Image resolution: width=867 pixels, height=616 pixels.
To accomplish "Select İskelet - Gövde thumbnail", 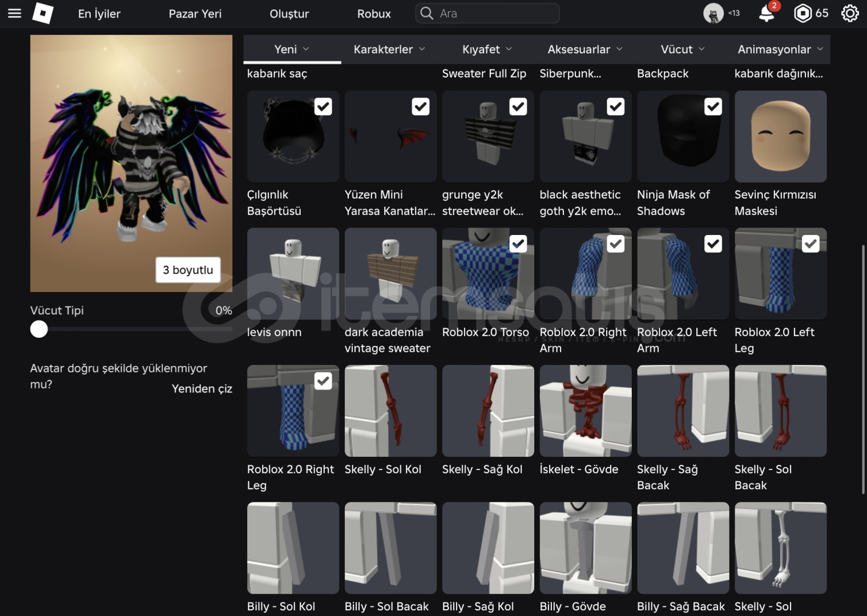I will [586, 411].
